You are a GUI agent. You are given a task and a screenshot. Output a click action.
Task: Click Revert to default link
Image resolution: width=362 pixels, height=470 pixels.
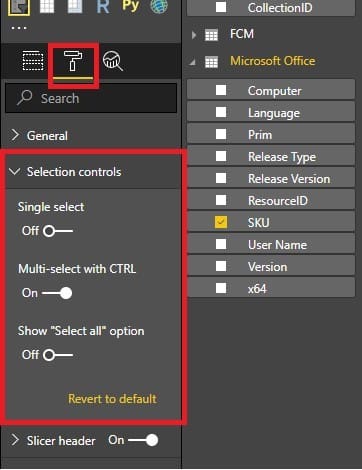112,399
